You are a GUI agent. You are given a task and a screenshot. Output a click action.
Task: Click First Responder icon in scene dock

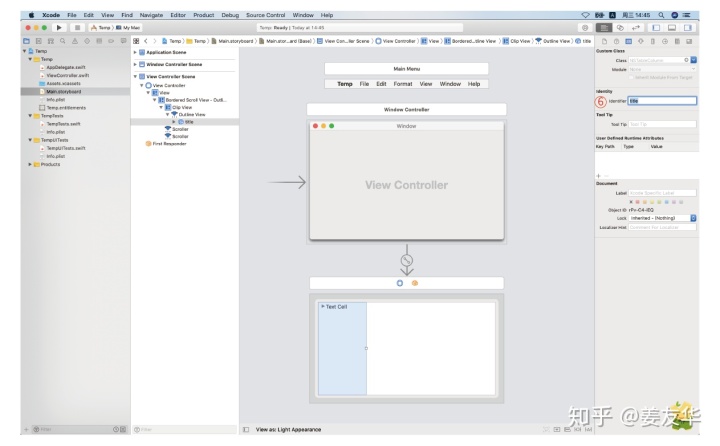pyautogui.click(x=415, y=283)
